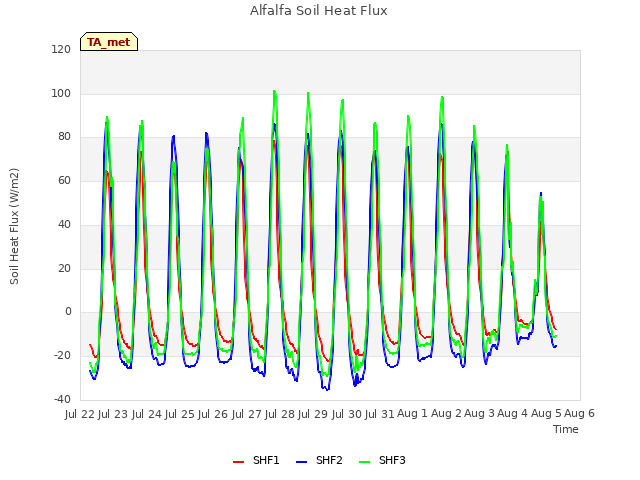Viewport: 640px width, 480px height.
Task: Click the x-axis date label Jul 30
Action: click(x=346, y=414)
